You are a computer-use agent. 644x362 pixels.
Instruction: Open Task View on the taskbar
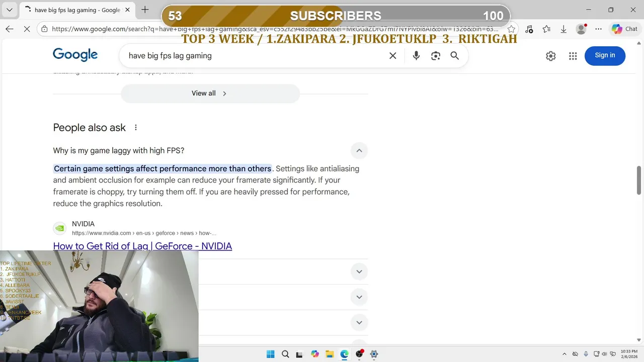point(300,354)
